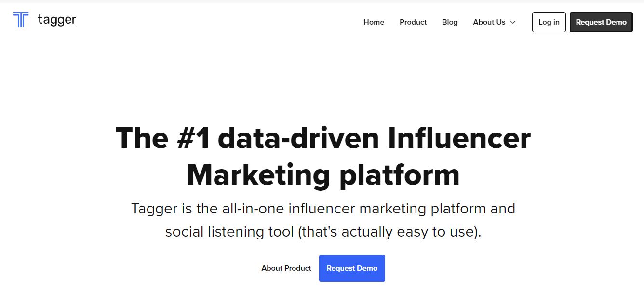Open the Home navigation link
Image resolution: width=644 pixels, height=292 pixels.
[374, 22]
